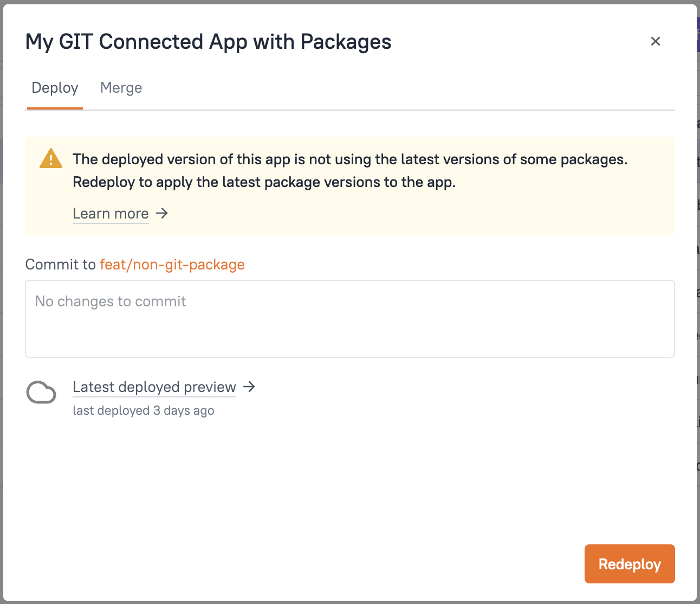700x604 pixels.
Task: Close the GIT Connected App dialog
Action: 655,41
